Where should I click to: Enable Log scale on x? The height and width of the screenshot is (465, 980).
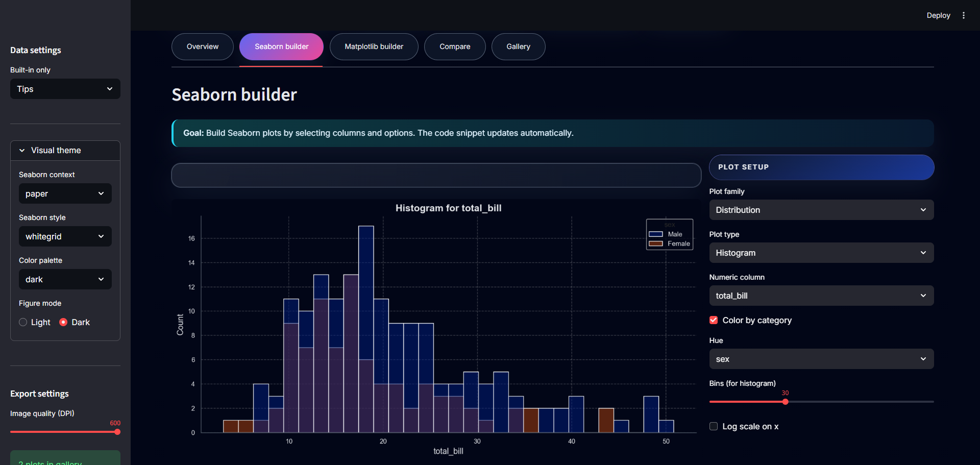(714, 426)
